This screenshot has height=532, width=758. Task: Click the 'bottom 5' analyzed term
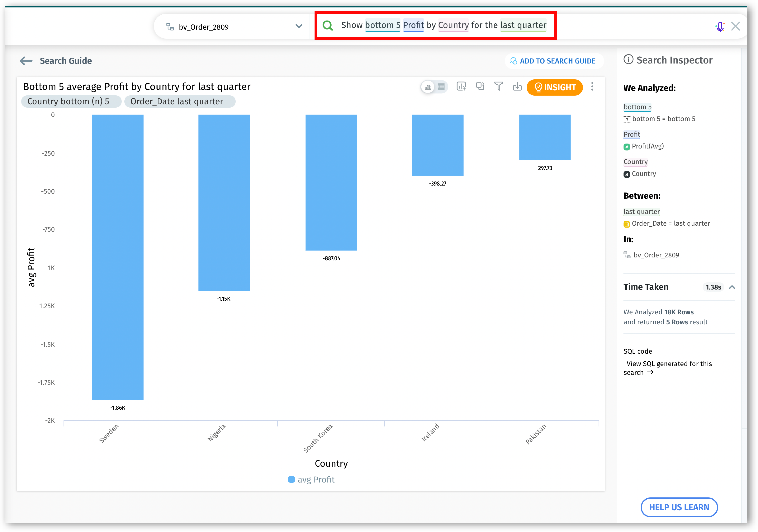(x=637, y=107)
